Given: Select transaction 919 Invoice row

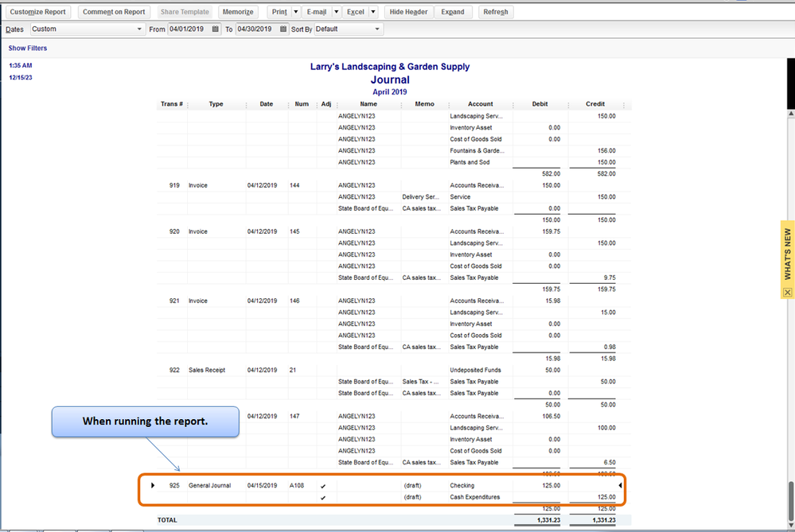Looking at the screenshot, I should 394,185.
